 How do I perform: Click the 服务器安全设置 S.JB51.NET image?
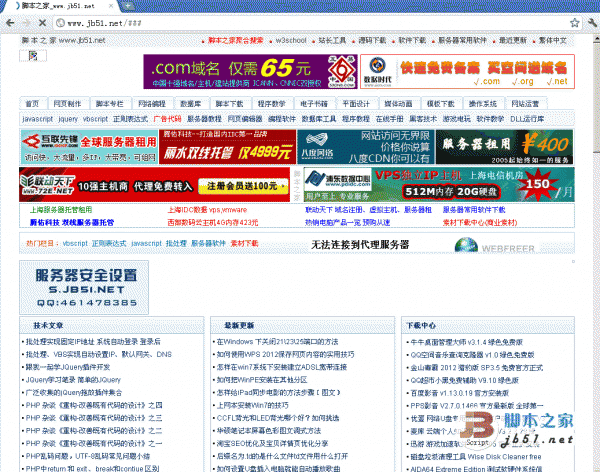[84, 287]
